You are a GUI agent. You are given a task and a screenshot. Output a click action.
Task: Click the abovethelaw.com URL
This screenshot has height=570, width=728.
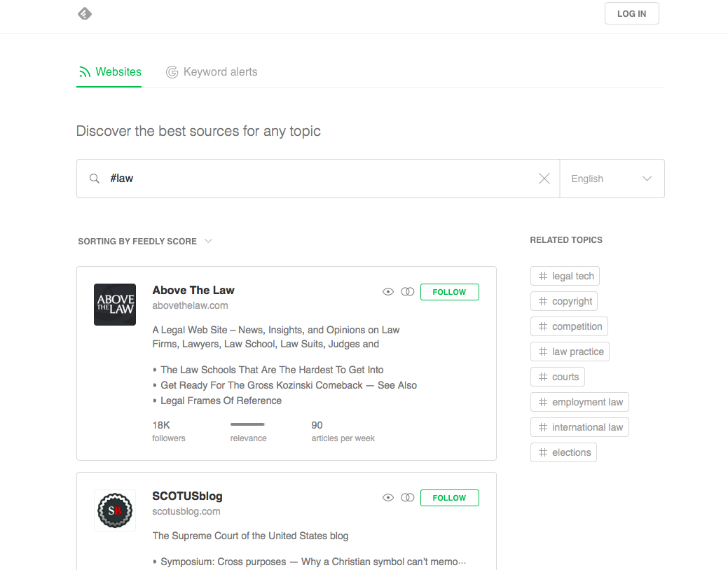[x=190, y=305]
